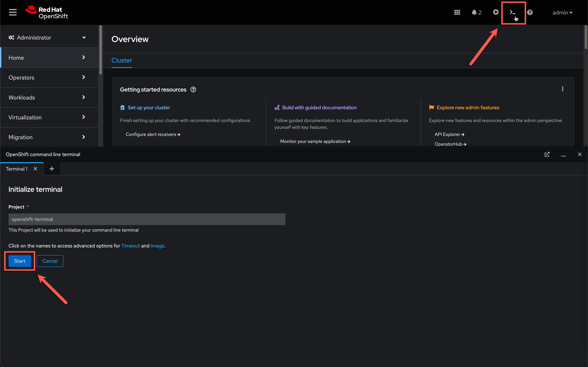
Task: Expand the Home navigation section
Action: tap(49, 57)
